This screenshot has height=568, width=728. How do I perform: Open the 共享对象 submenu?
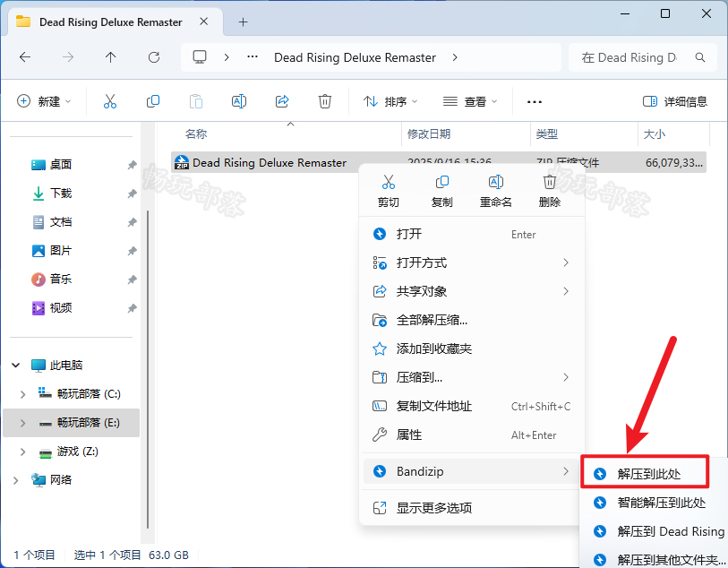(472, 291)
